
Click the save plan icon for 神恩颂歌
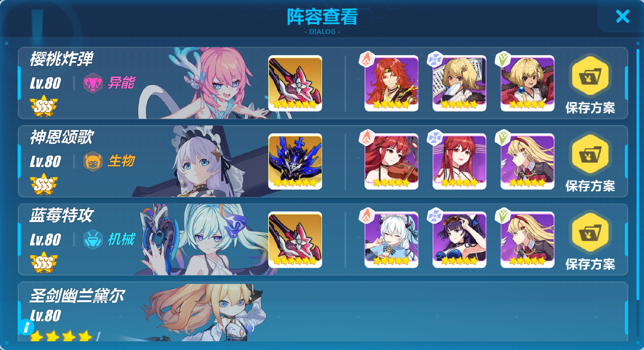click(x=590, y=155)
